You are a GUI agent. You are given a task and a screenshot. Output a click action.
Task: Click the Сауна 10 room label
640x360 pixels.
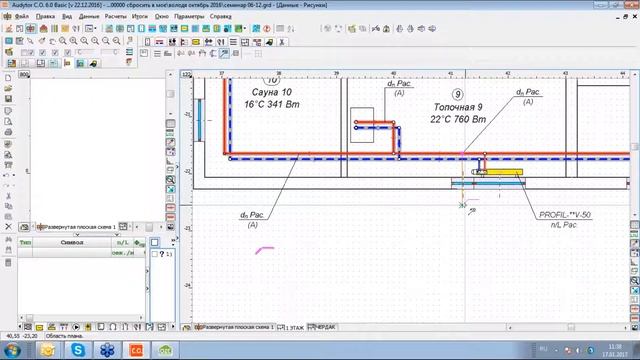[x=272, y=92]
